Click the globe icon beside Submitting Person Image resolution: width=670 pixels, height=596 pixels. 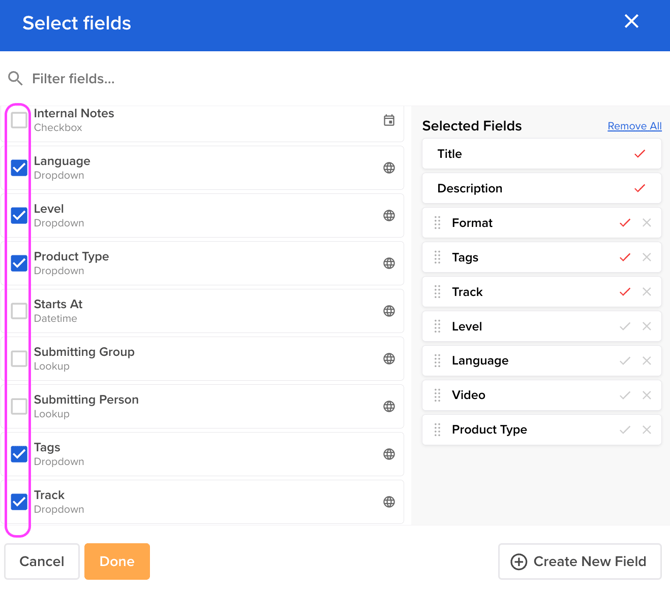click(389, 407)
